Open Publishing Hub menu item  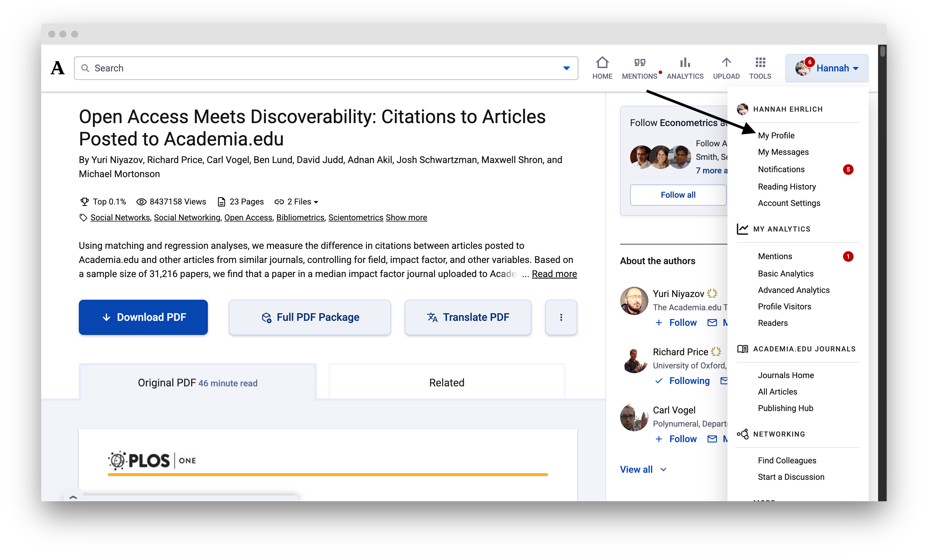pyautogui.click(x=785, y=408)
